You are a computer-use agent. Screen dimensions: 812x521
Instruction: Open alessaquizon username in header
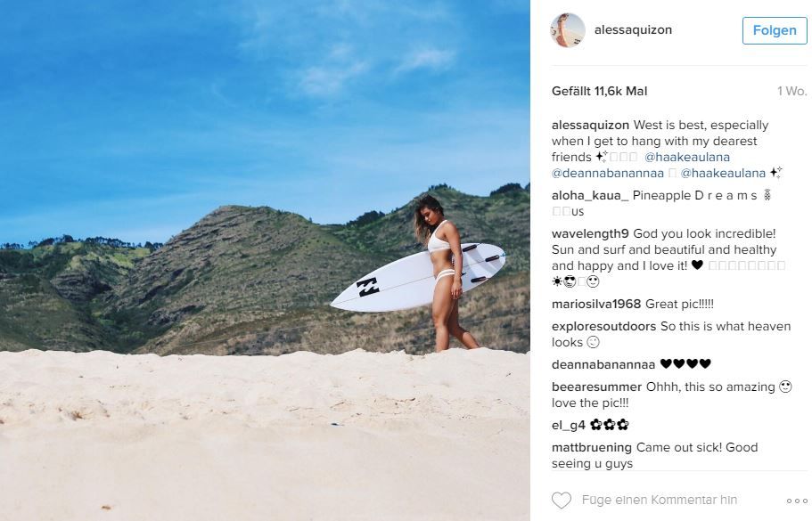(633, 30)
